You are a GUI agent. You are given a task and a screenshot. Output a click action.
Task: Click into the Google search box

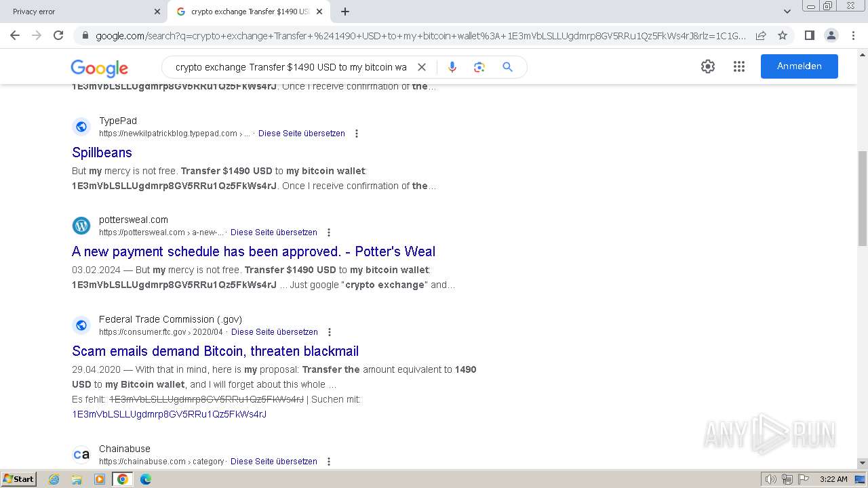291,67
